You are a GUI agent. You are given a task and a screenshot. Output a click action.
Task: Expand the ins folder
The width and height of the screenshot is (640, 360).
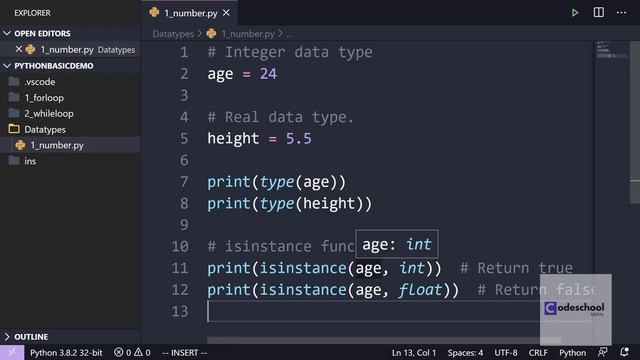tap(70, 161)
